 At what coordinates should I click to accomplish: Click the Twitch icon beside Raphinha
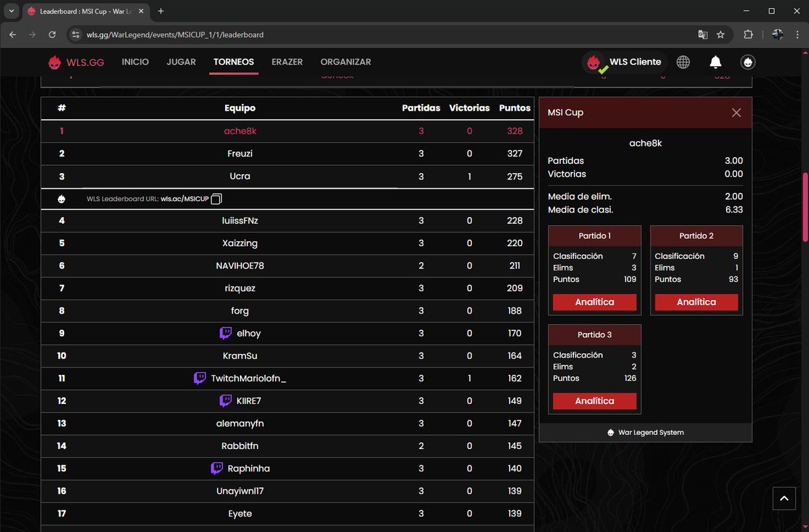(216, 469)
